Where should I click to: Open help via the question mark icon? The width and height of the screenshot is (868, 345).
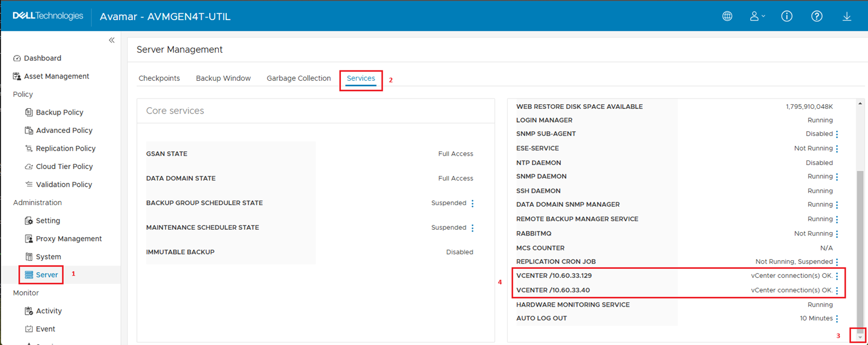(x=817, y=16)
